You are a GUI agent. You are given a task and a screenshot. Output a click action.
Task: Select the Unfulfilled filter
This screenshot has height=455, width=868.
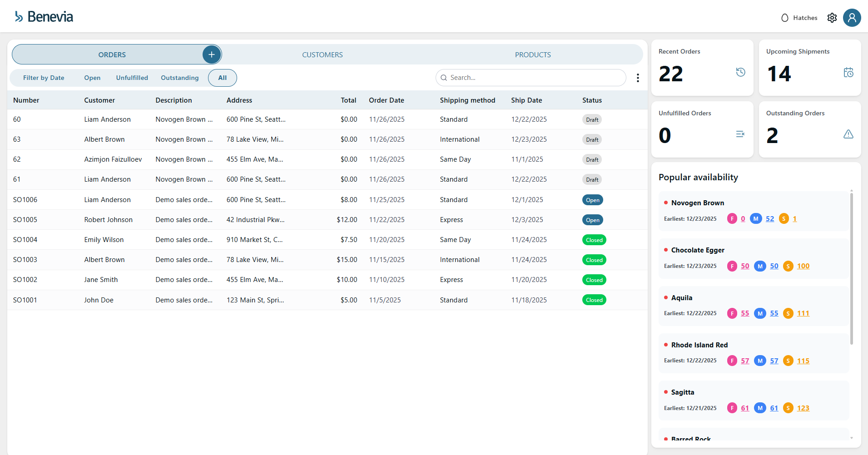coord(132,78)
